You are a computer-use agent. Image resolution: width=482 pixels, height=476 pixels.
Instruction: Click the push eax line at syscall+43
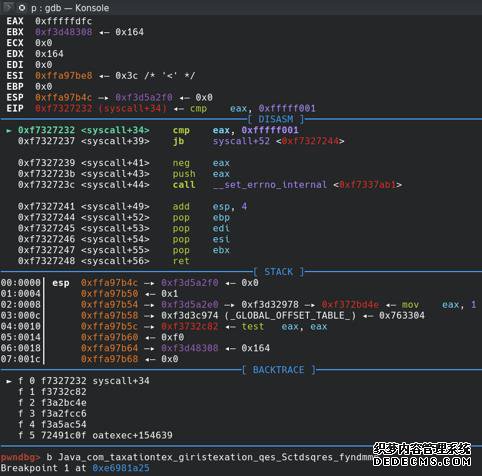coord(124,174)
